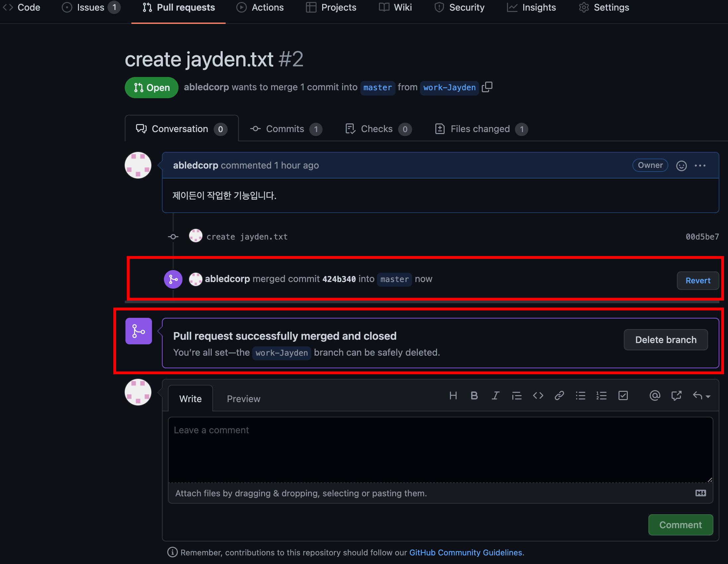Apply bold formatting in comment toolbar

474,396
